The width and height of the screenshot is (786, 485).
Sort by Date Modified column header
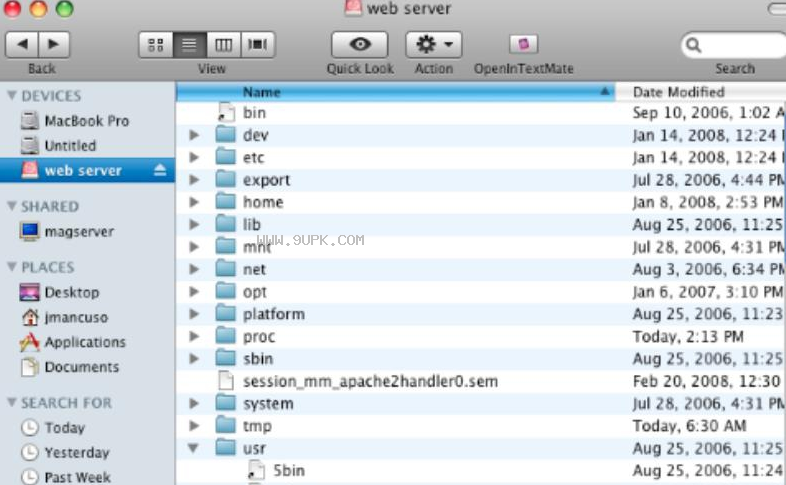(700, 92)
